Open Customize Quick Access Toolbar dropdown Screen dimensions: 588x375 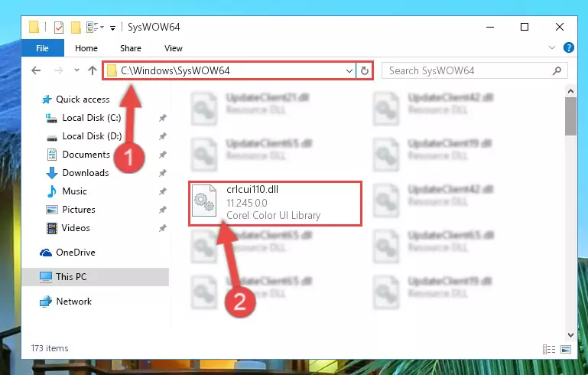pyautogui.click(x=112, y=28)
